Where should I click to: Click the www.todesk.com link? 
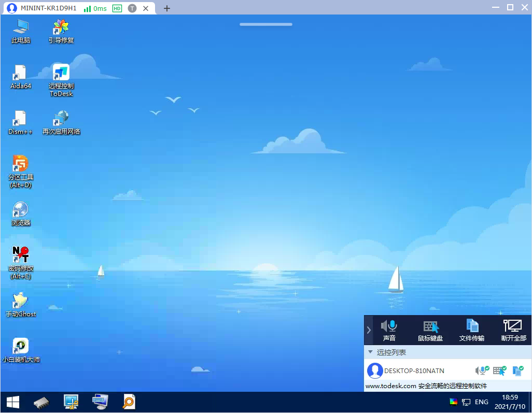point(391,386)
